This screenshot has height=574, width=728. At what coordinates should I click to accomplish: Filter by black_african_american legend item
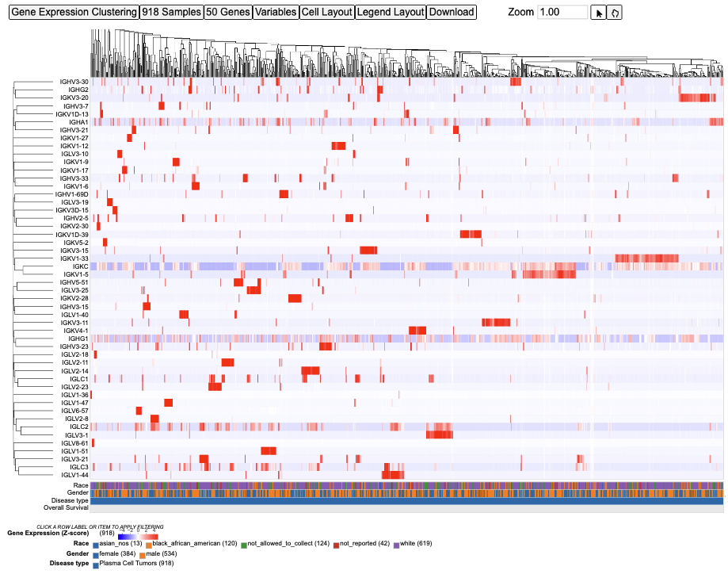pyautogui.click(x=195, y=543)
